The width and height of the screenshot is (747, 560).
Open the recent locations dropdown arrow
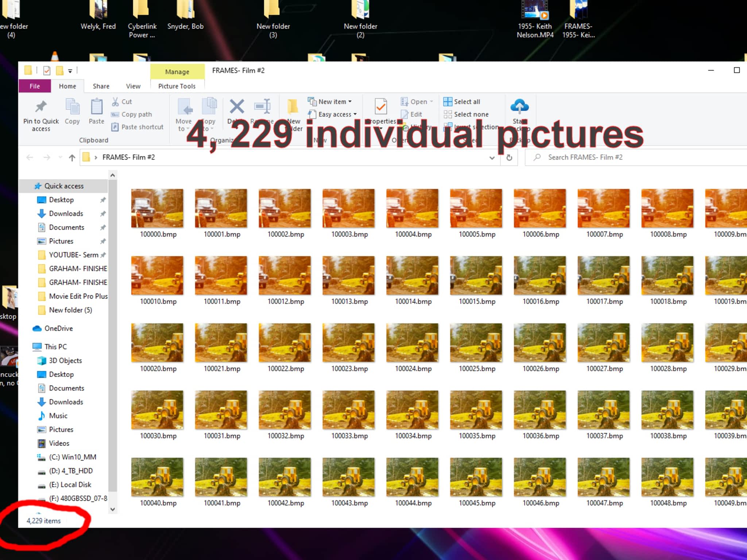60,157
